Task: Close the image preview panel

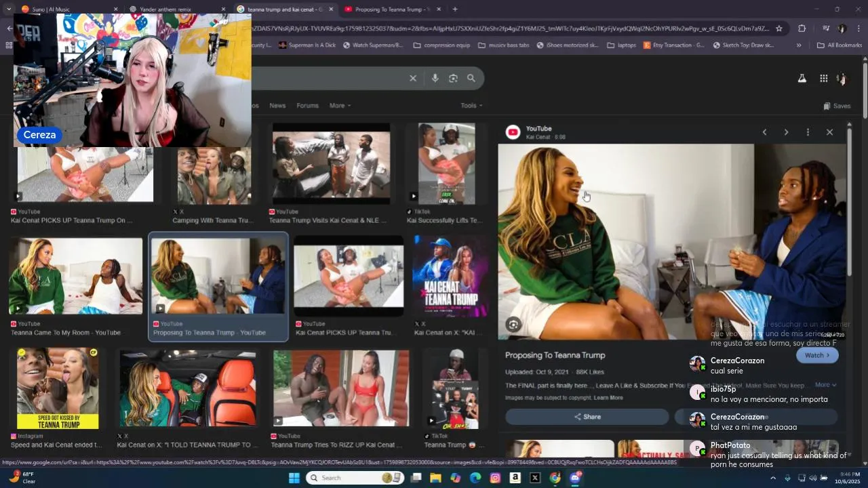Action: click(x=829, y=132)
